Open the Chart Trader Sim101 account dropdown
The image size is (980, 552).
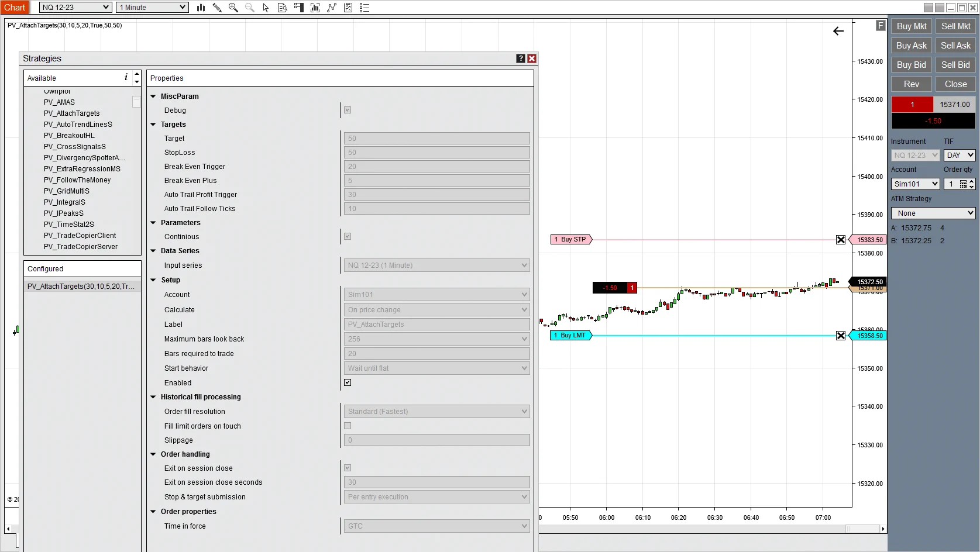click(915, 184)
